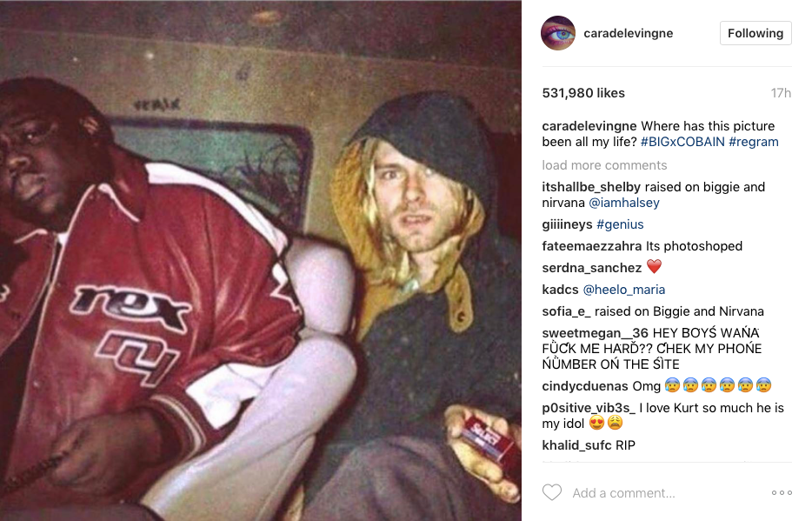812x521 pixels.
Task: Open fateemaezzahra's profile
Action: [x=592, y=246]
